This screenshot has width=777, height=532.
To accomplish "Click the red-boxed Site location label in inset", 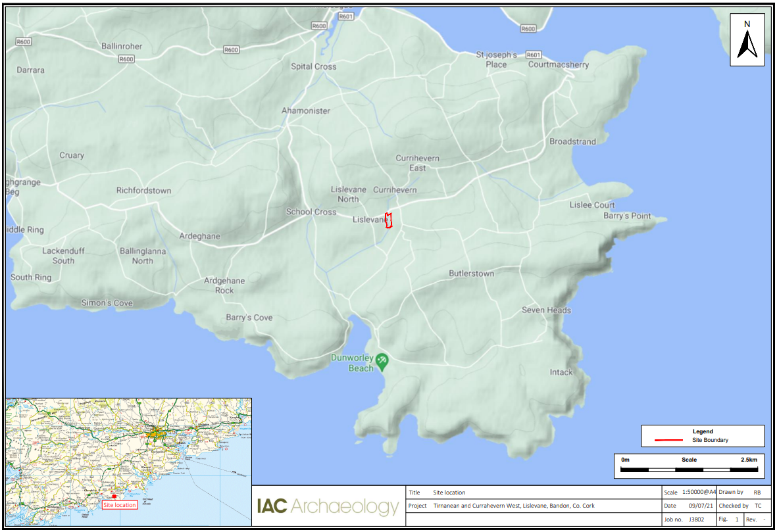I will coord(120,505).
